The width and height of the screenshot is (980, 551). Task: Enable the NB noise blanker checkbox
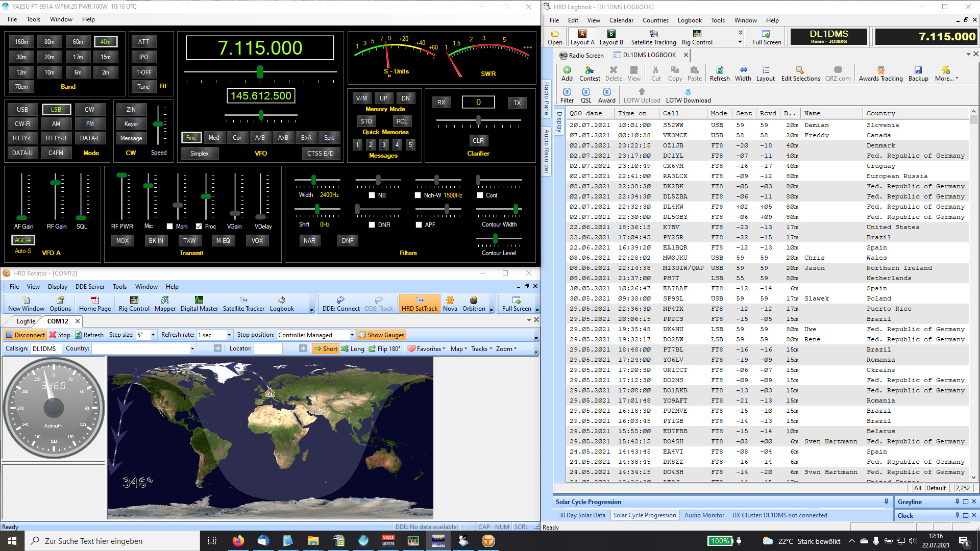click(372, 195)
